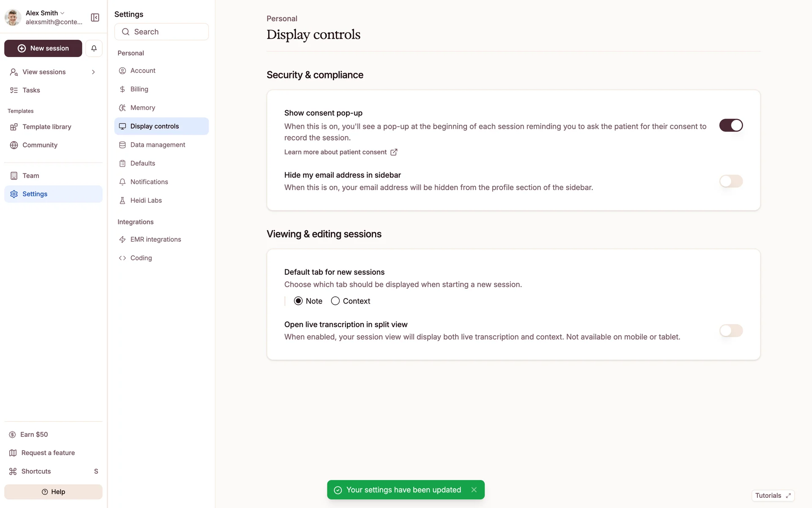Enable Hide my email address toggle
Viewport: 812px width, 508px height.
pos(731,181)
